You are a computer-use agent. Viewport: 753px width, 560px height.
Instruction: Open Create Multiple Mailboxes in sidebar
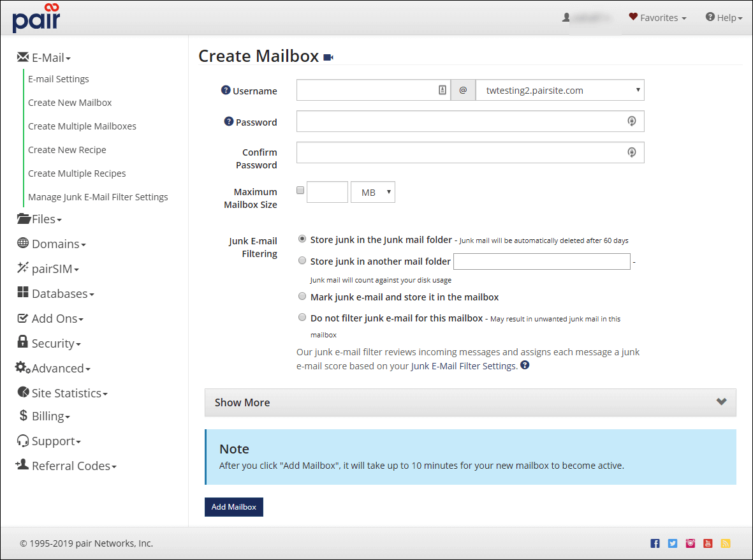tap(82, 126)
